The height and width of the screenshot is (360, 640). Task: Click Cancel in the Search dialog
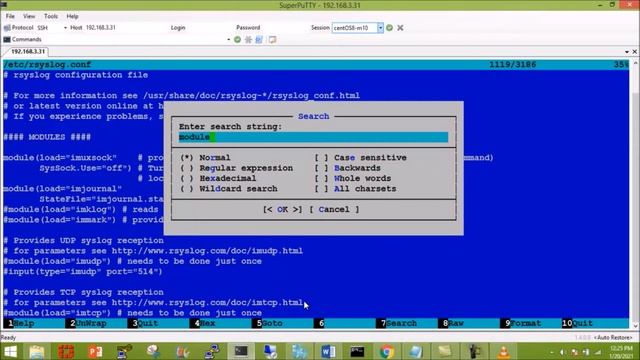[334, 209]
